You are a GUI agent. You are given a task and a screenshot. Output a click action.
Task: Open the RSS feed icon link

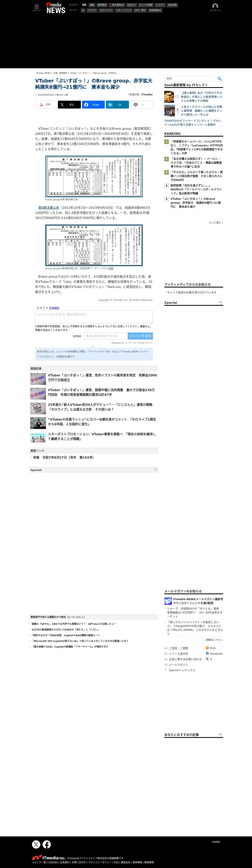[207, 648]
